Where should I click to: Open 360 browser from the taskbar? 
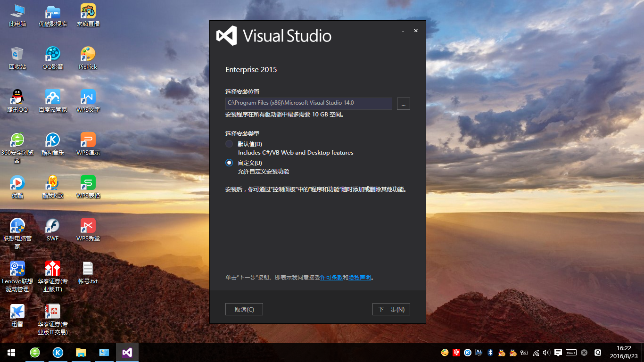(x=35, y=353)
